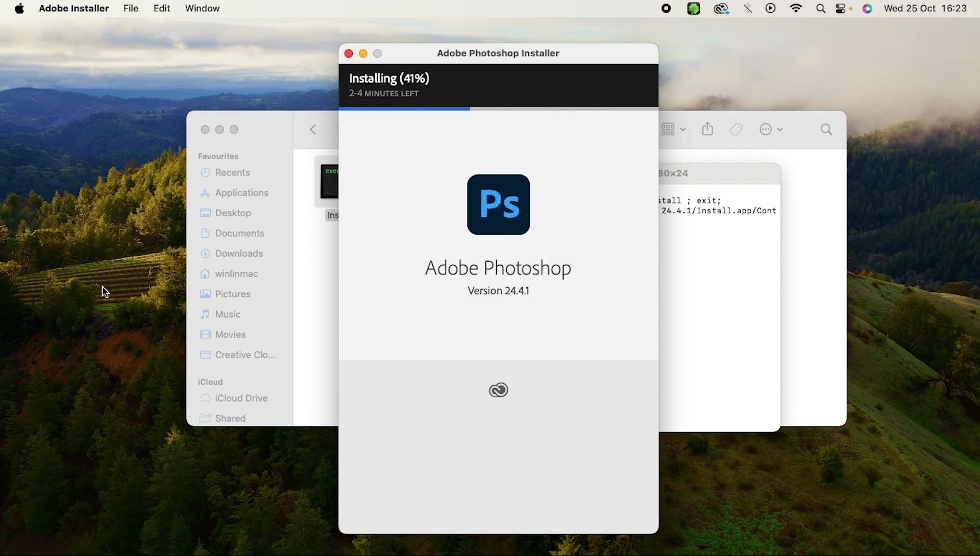The image size is (980, 556).
Task: Click the date and time in menu bar
Action: click(x=925, y=8)
